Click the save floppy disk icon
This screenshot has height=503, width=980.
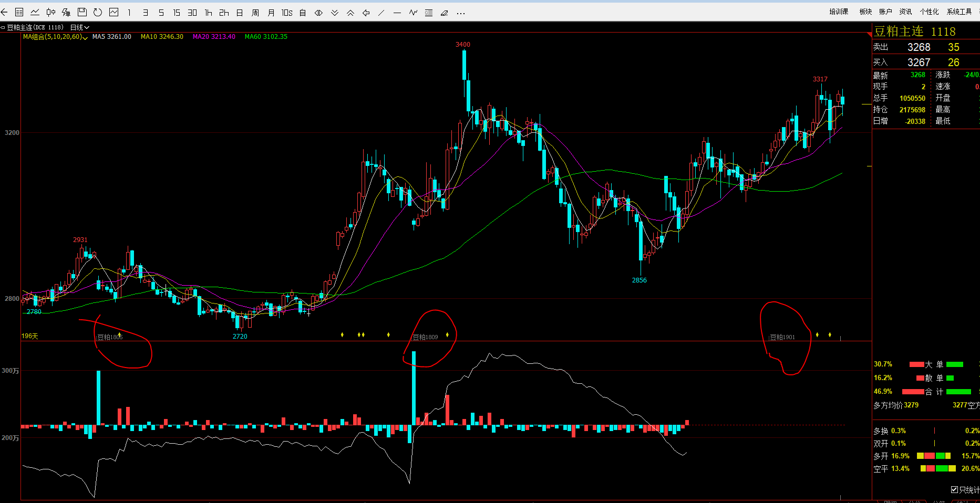pos(82,13)
